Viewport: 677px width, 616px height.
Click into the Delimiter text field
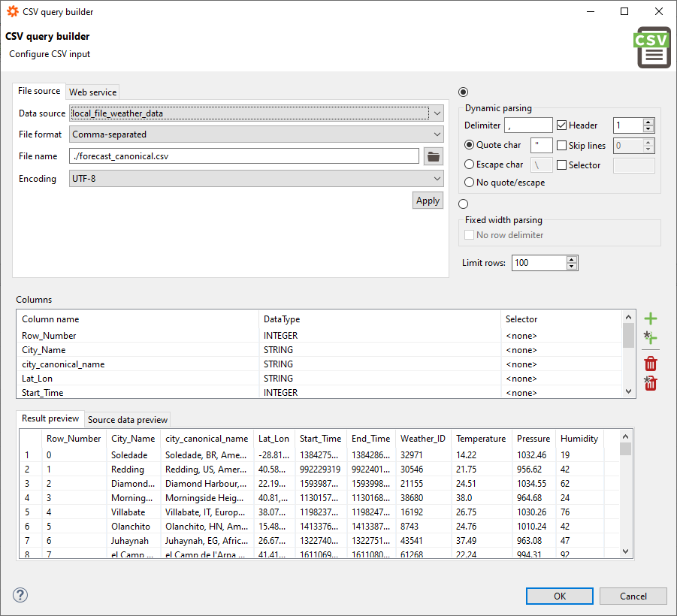click(528, 125)
